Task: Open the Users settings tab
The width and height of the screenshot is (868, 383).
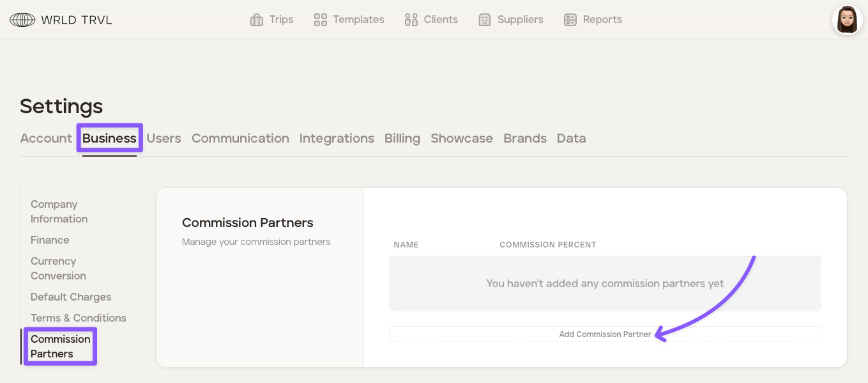Action: pos(164,138)
